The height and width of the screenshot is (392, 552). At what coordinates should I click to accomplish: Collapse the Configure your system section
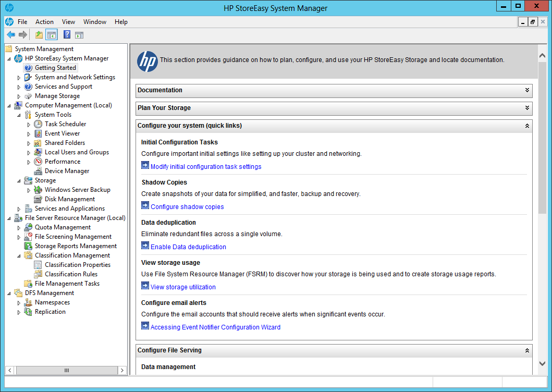click(x=526, y=126)
